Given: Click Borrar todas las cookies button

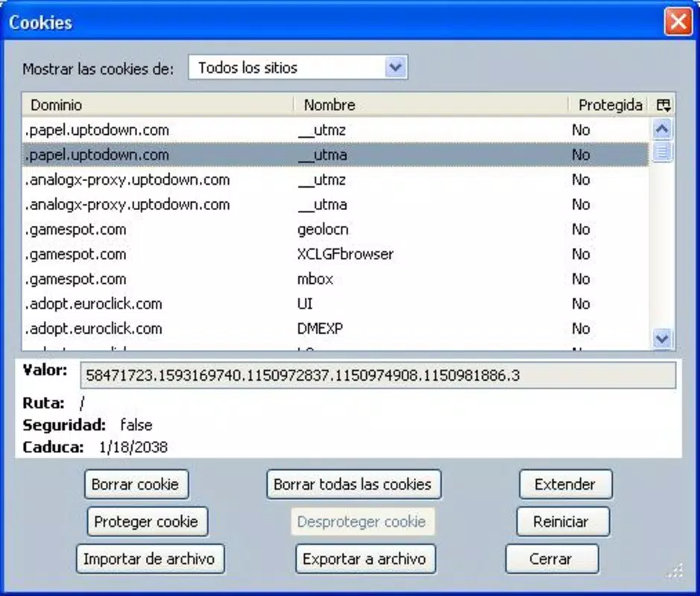Looking at the screenshot, I should tap(353, 484).
